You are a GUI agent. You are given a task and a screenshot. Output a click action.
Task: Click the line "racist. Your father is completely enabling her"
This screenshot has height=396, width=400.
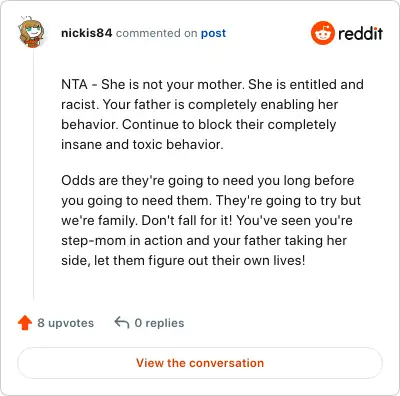(199, 104)
